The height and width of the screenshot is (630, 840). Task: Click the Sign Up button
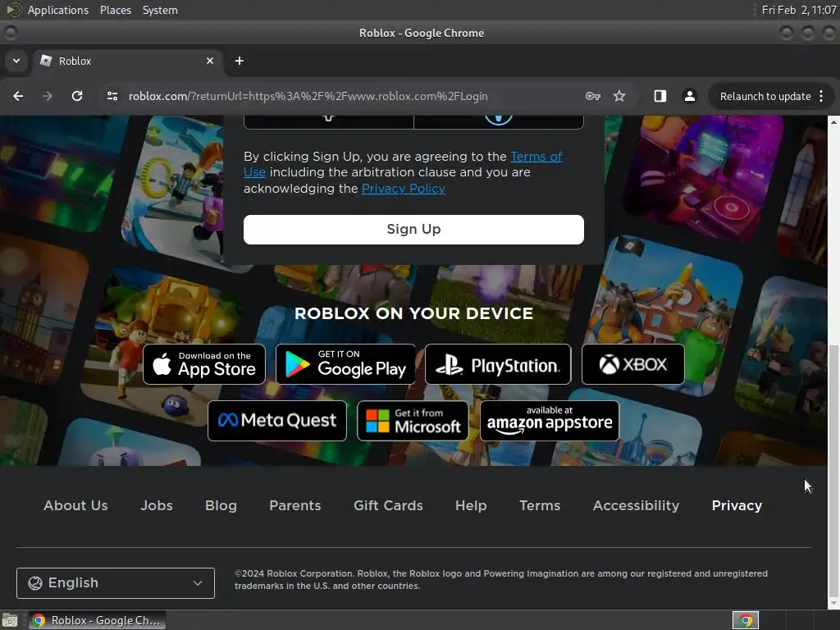click(x=413, y=230)
